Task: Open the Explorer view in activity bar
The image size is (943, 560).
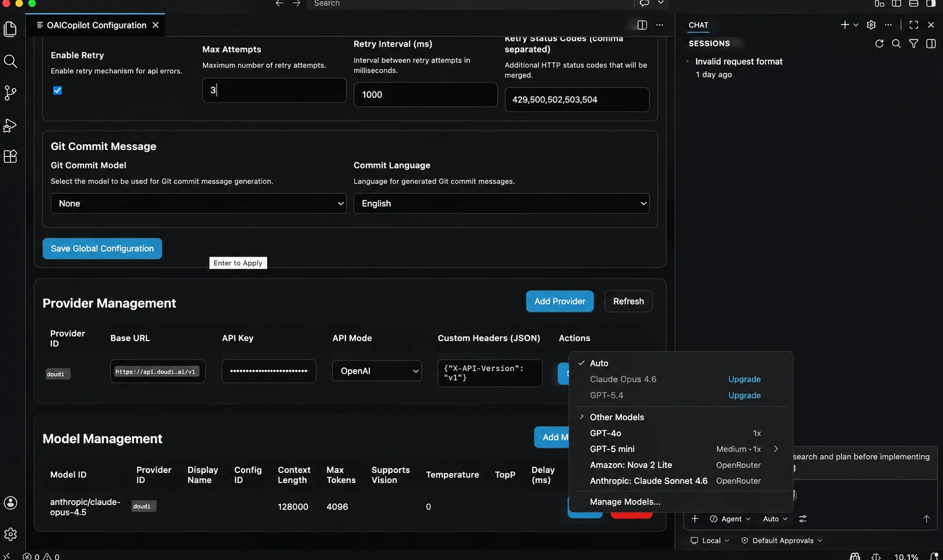Action: pos(10,29)
